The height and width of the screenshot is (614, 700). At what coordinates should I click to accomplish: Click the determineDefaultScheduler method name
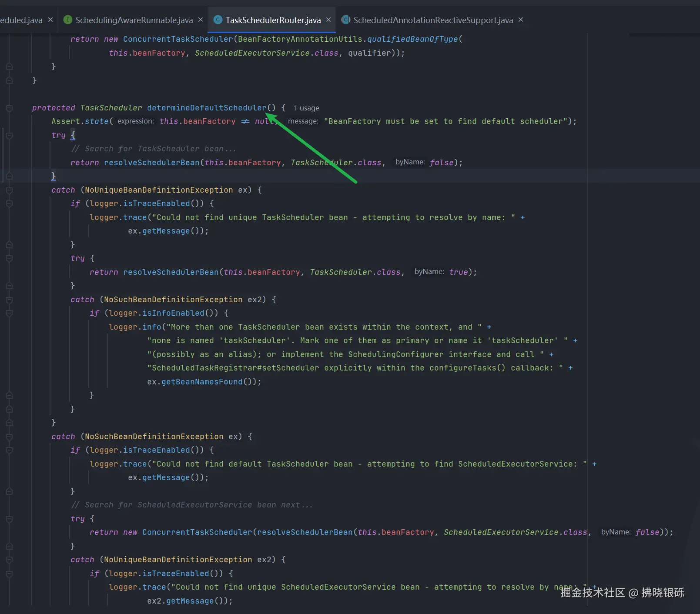click(207, 108)
